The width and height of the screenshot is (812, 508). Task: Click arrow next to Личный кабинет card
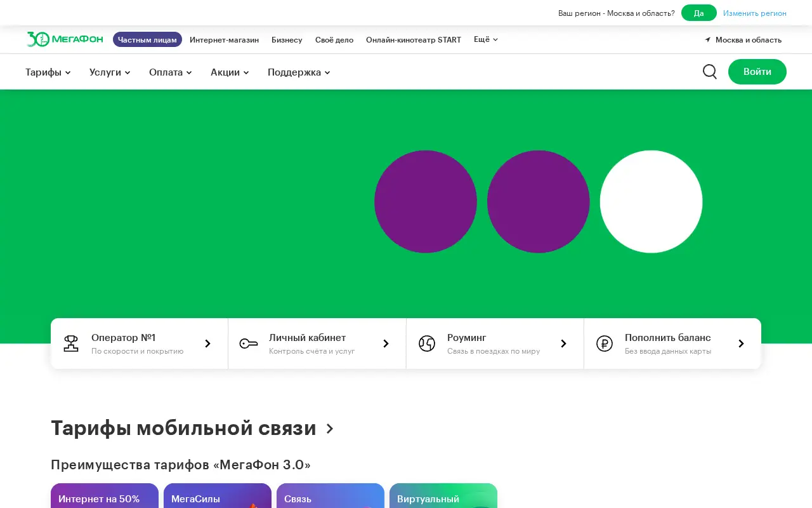pos(386,344)
